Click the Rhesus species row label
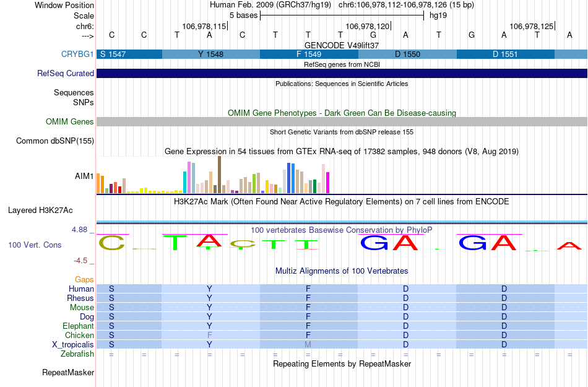 (80, 298)
